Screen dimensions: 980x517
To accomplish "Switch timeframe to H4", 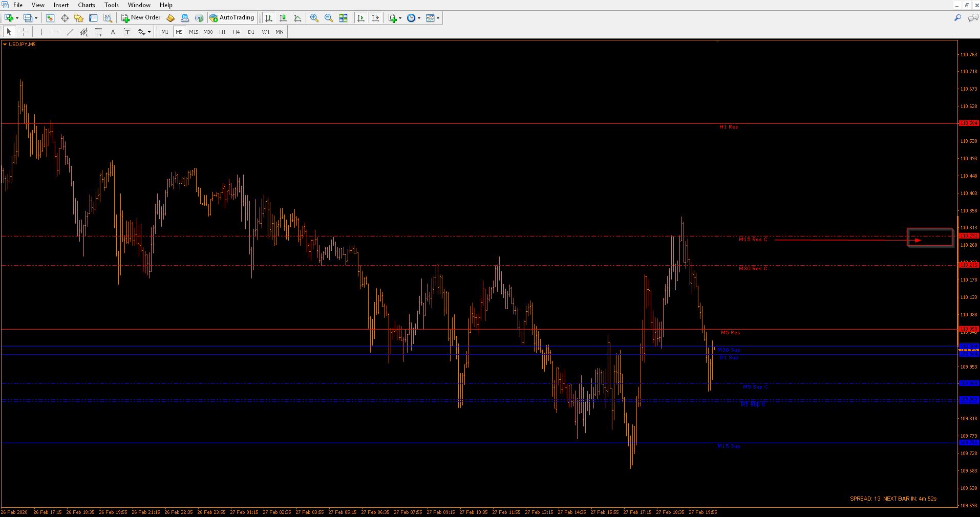I will [x=236, y=32].
